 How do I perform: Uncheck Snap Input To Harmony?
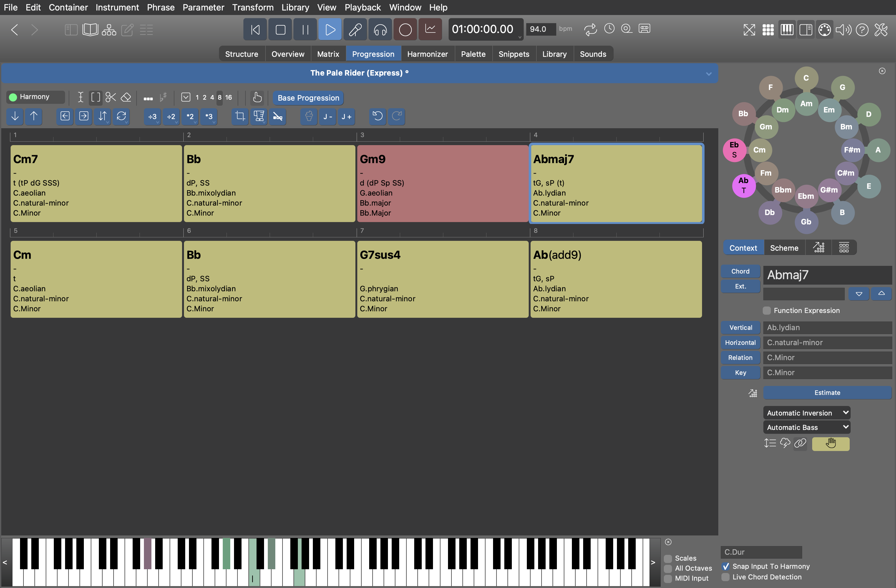point(726,566)
